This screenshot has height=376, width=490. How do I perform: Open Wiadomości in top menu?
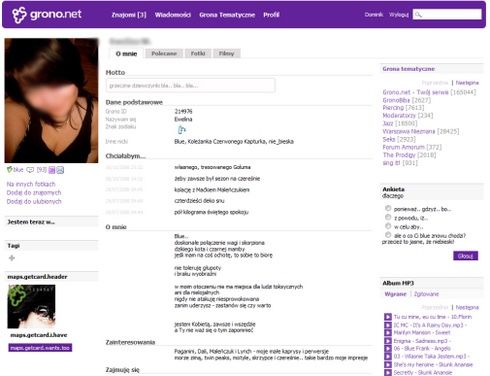click(173, 15)
